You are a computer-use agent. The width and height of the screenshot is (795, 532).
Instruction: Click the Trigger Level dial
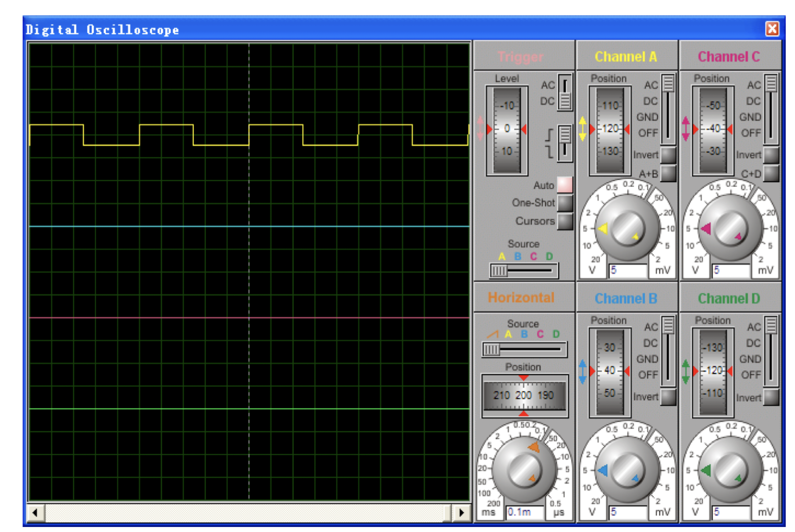(507, 130)
